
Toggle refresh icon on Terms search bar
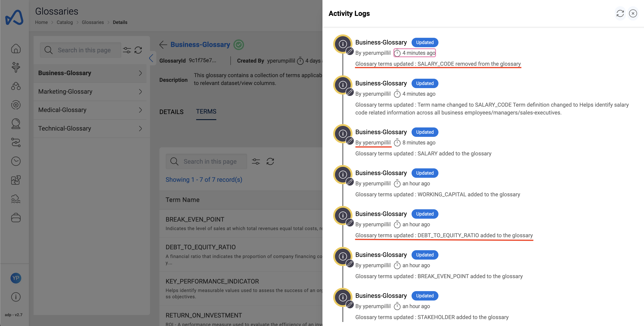tap(270, 161)
